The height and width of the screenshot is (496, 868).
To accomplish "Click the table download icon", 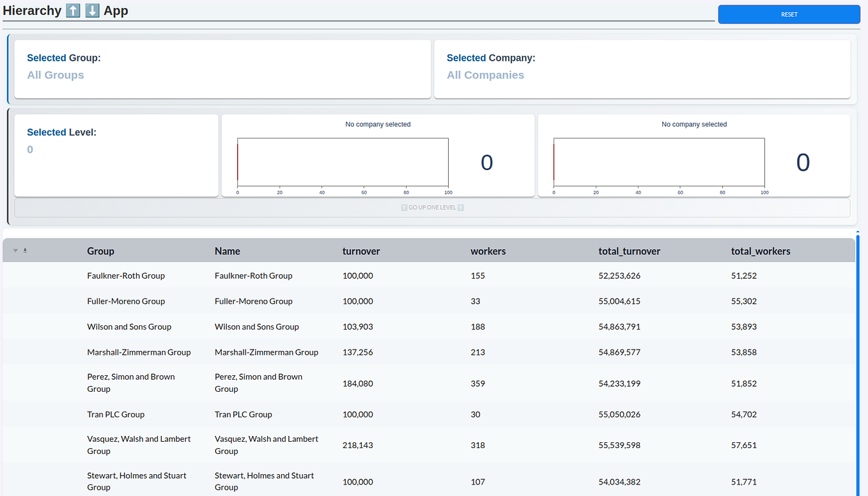I will click(x=25, y=251).
